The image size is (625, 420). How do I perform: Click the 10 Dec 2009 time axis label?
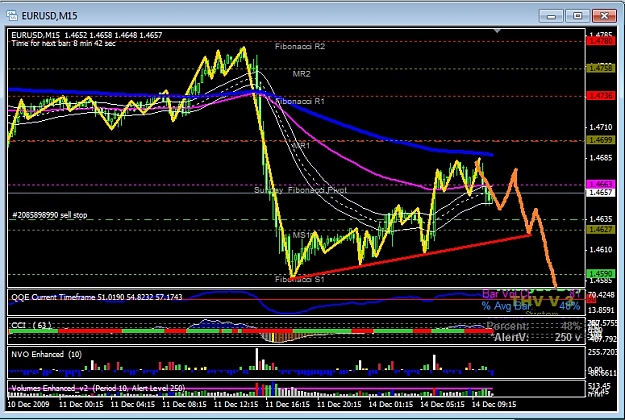click(x=28, y=404)
